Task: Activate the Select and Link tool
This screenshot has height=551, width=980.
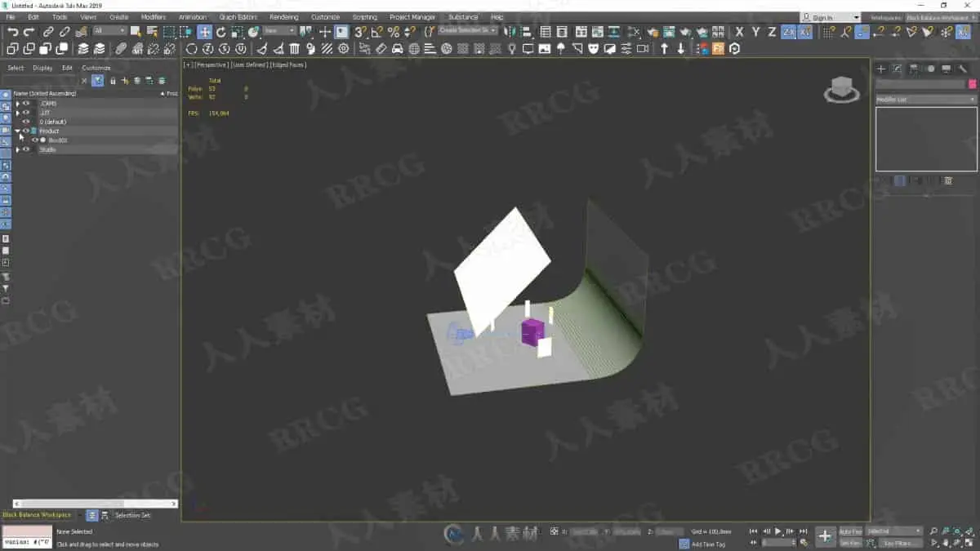Action: (x=48, y=32)
